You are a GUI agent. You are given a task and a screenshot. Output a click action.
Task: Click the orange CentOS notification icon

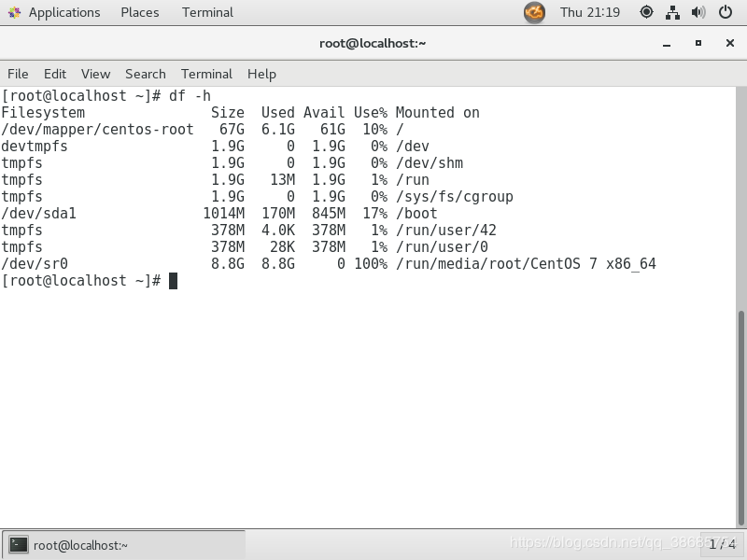(x=534, y=12)
